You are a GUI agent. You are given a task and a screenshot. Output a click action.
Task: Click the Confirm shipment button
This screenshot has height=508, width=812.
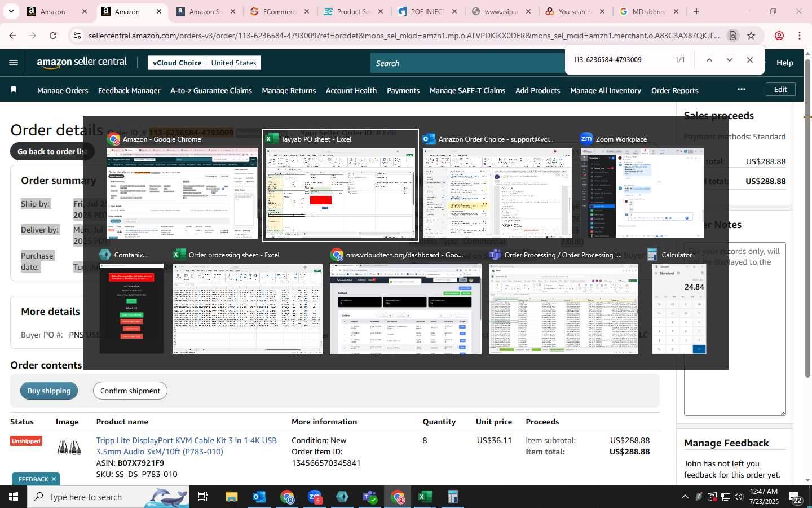(130, 391)
